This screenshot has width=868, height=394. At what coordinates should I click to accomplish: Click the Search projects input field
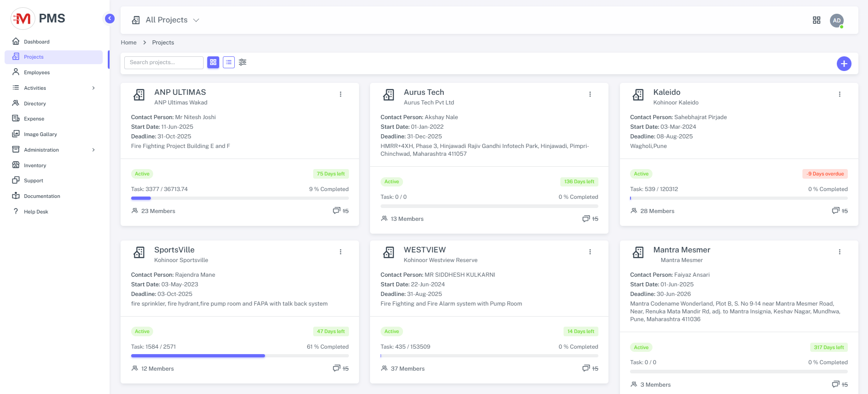pyautogui.click(x=164, y=62)
